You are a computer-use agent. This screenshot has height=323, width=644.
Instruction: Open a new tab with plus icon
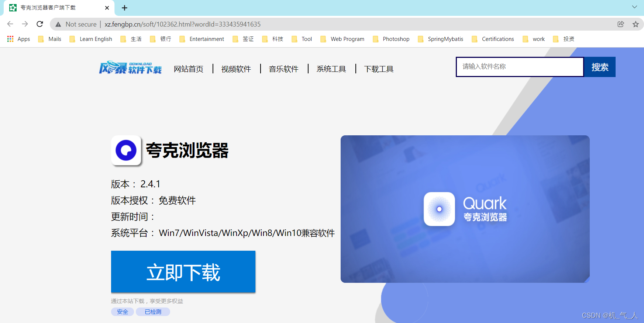tap(124, 8)
